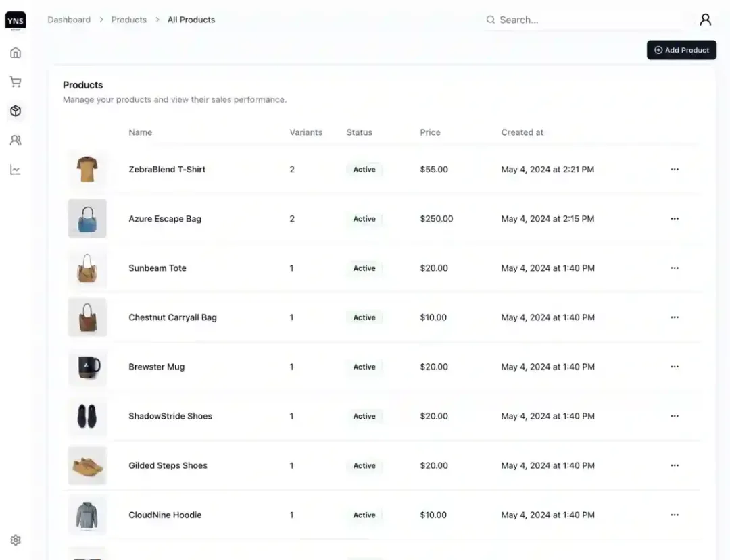Click the Chestnut Carryall Bag $10.00 price
Screen dimensions: 730x560
(433, 317)
